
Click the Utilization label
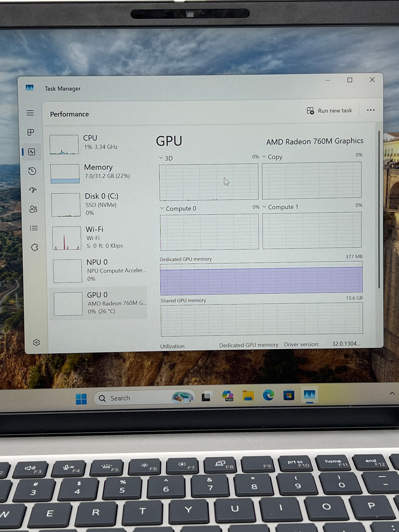click(x=172, y=346)
